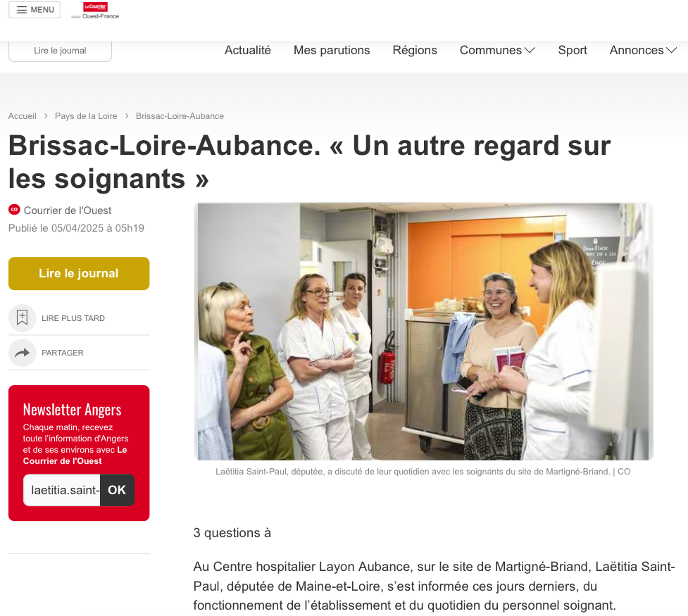
Task: Open Brissac-Loire-Aubance breadcrumb link
Action: coord(180,116)
